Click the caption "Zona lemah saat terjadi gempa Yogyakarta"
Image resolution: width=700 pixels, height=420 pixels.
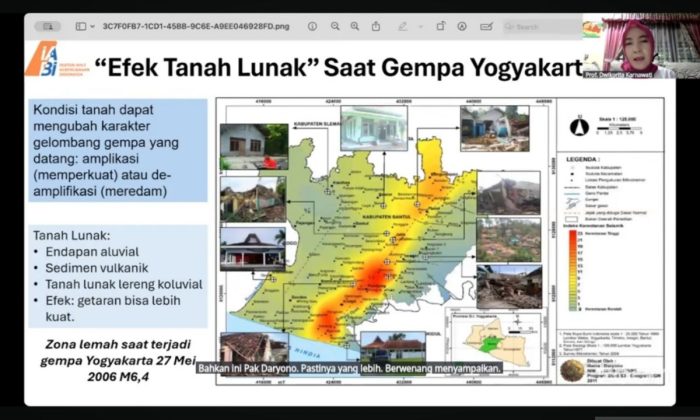pos(118,352)
